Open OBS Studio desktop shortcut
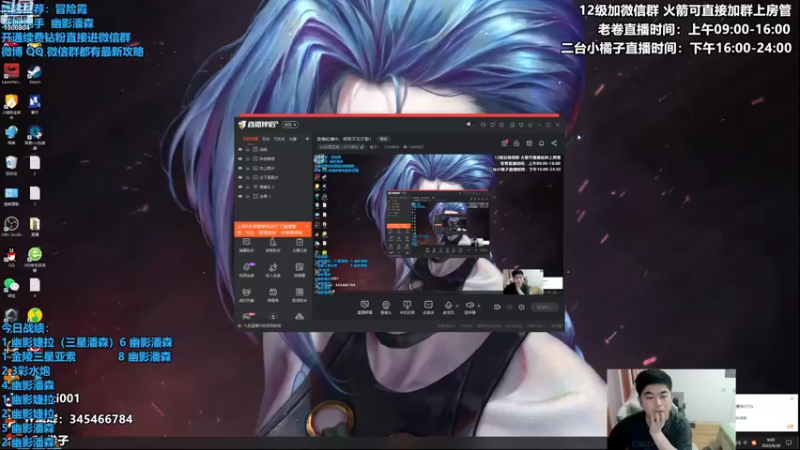The image size is (800, 450). click(11, 227)
